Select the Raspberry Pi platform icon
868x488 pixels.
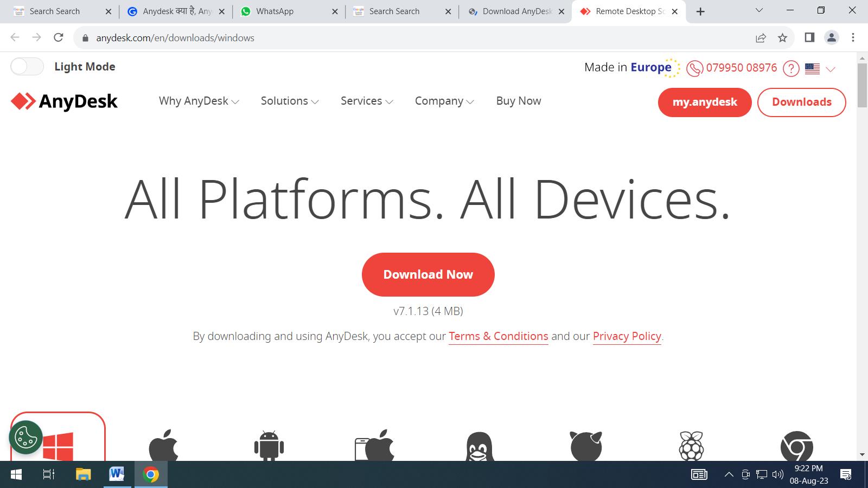[x=691, y=446]
